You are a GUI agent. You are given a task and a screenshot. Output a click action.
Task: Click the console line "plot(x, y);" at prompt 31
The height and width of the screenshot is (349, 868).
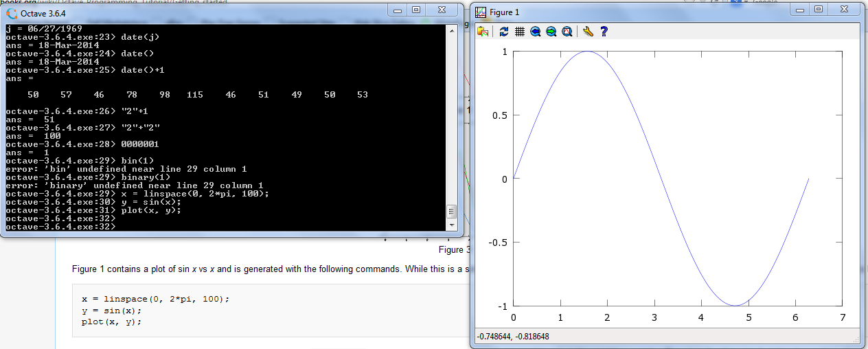(93, 210)
